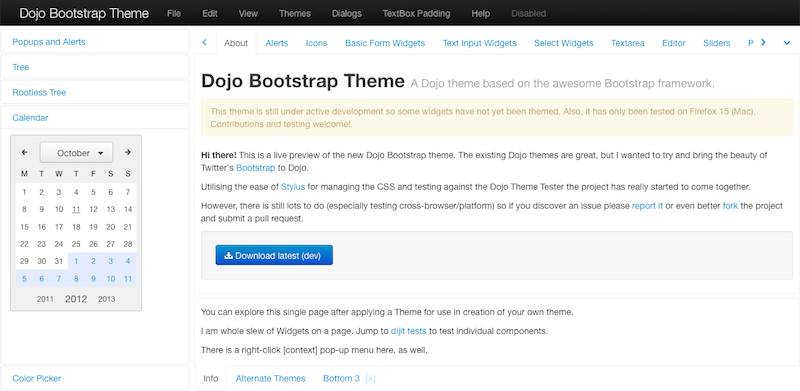800x391 pixels.
Task: Open the Themes menu
Action: (x=294, y=14)
